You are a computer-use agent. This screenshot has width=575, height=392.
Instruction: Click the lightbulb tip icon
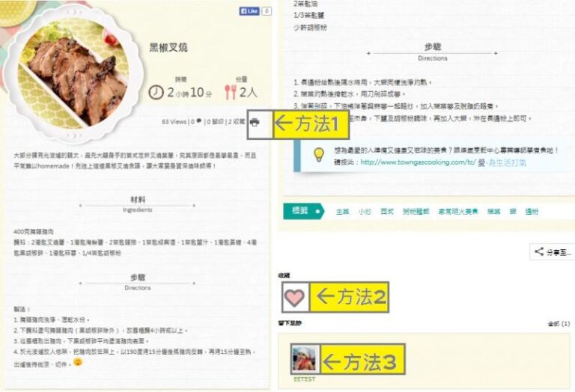[x=319, y=155]
